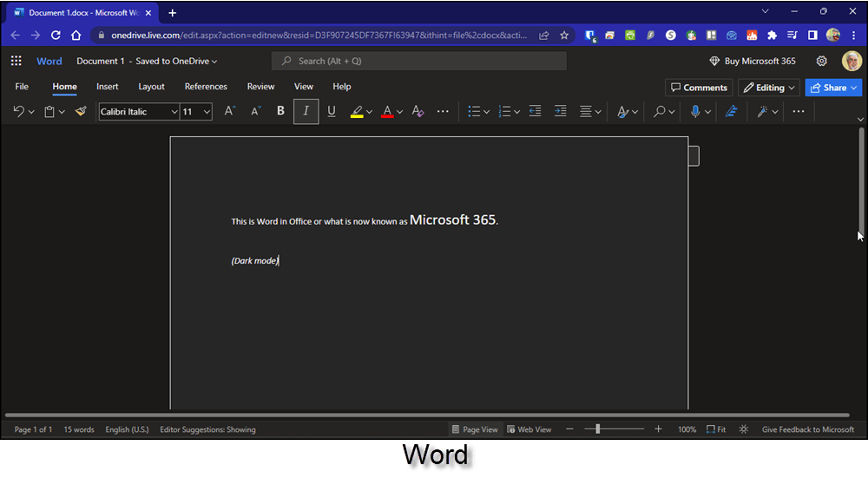The image size is (868, 478).
Task: Open more font options ellipsis
Action: tap(443, 111)
